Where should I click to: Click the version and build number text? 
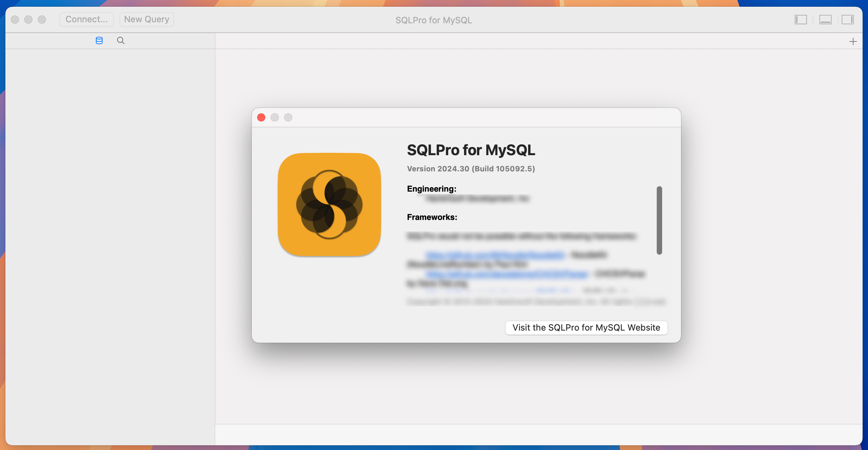click(471, 169)
